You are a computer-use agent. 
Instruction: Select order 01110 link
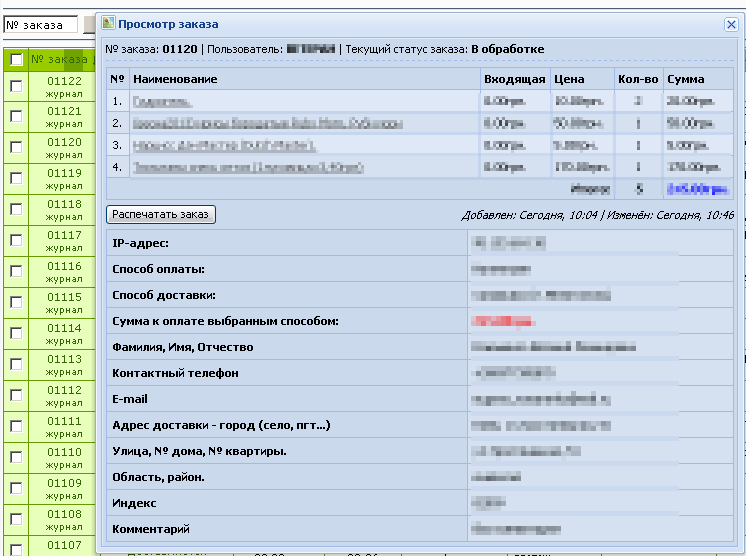tap(64, 452)
